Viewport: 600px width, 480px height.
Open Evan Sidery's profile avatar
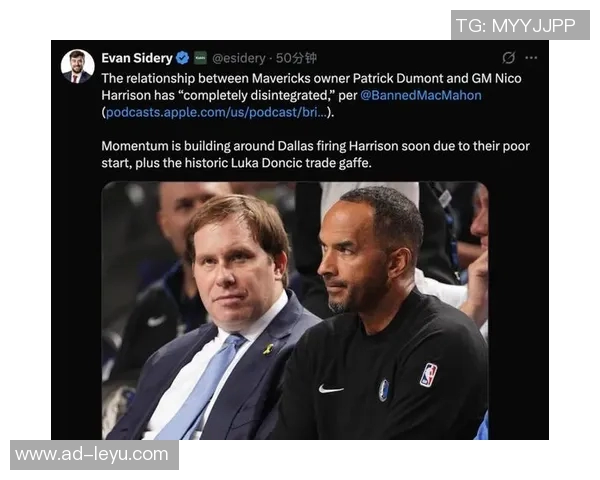tap(78, 67)
